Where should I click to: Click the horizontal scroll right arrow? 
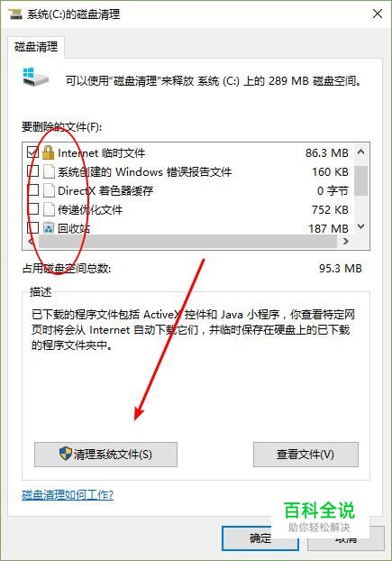345,242
